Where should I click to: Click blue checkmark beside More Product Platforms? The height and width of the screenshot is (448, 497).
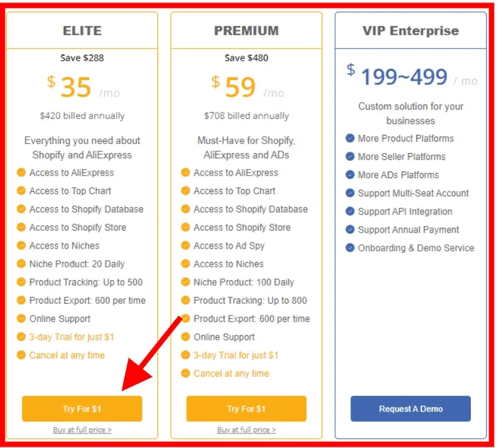[x=350, y=138]
